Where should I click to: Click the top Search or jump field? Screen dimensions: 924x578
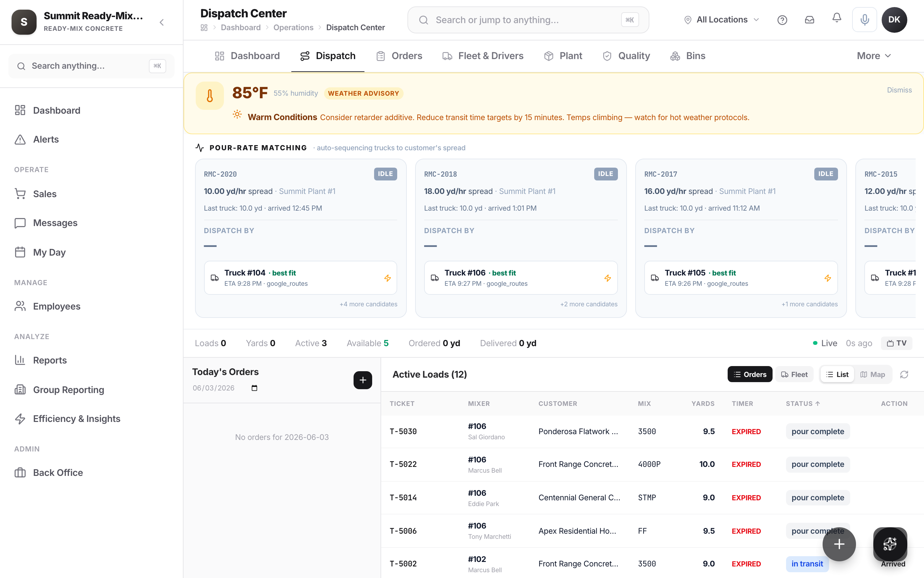[x=528, y=20]
